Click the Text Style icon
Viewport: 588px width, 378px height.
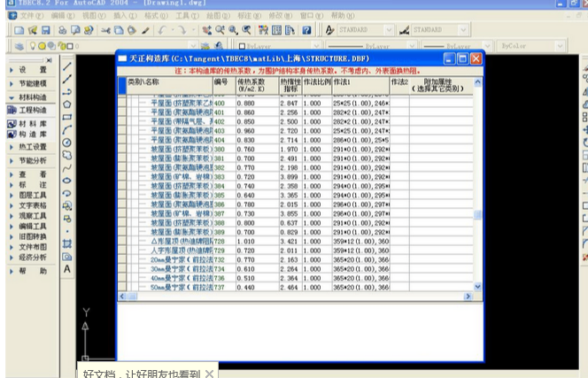329,30
